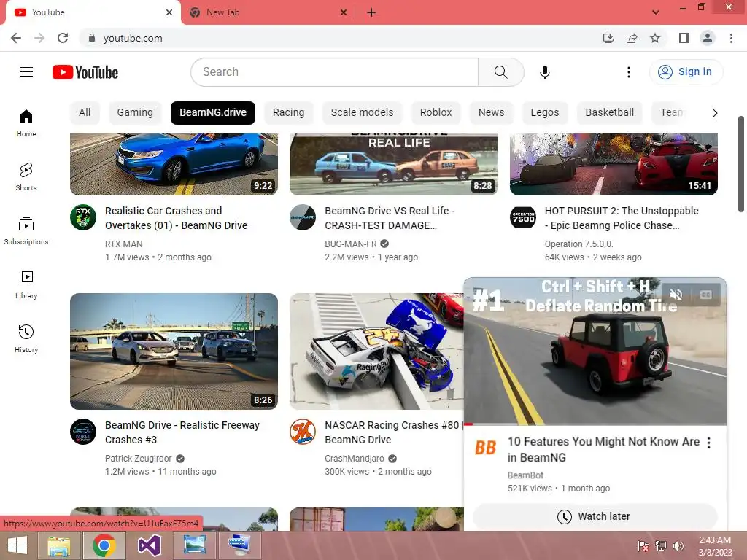
Task: Toggle captions CC on preview video
Action: pyautogui.click(x=705, y=295)
